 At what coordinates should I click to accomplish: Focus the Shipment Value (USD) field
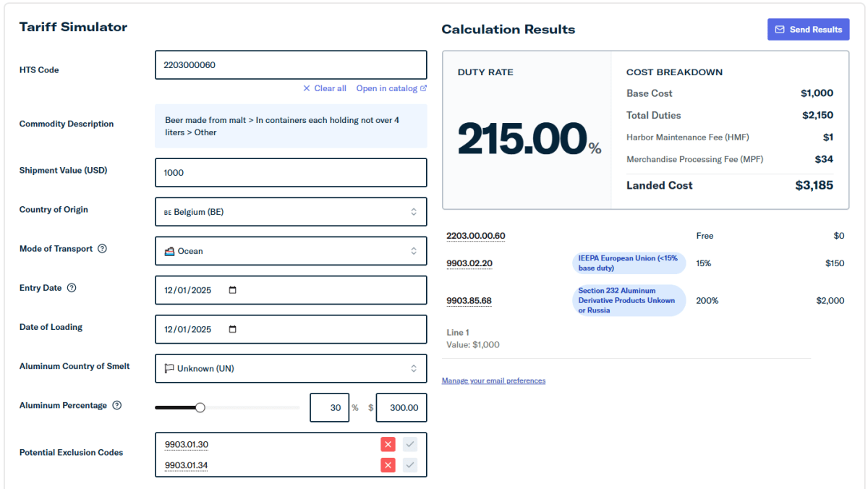click(291, 173)
